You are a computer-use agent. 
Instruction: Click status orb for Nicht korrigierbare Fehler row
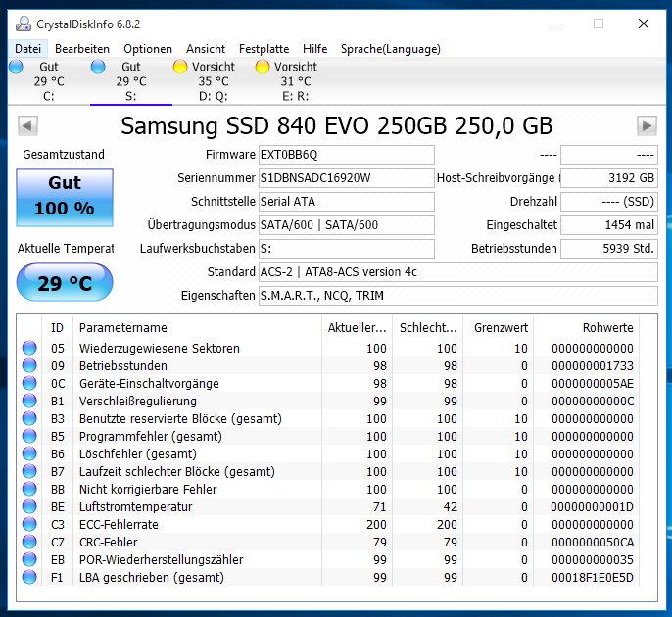tap(29, 489)
